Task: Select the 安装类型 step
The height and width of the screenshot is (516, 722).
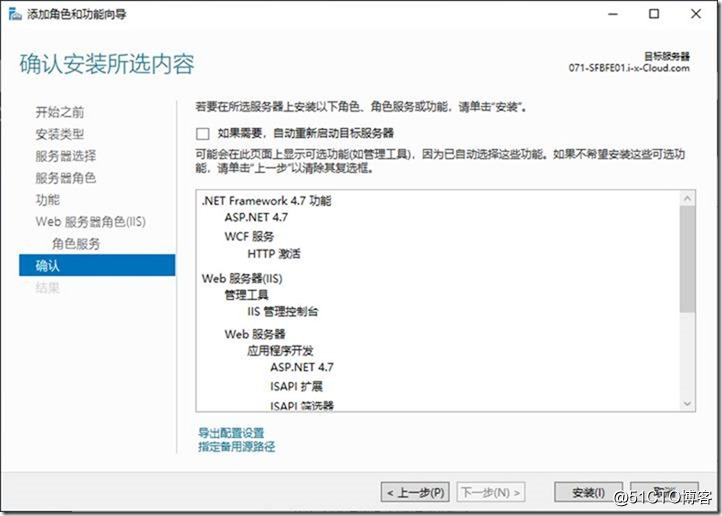Action: coord(60,134)
